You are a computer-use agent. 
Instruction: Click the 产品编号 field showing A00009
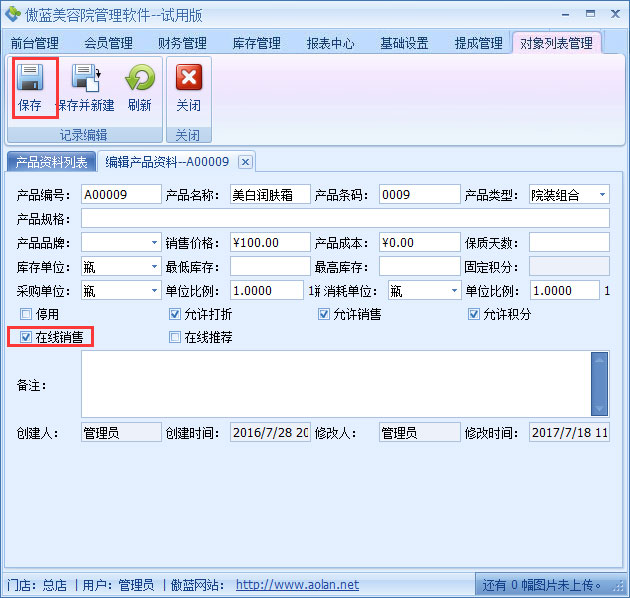[121, 195]
